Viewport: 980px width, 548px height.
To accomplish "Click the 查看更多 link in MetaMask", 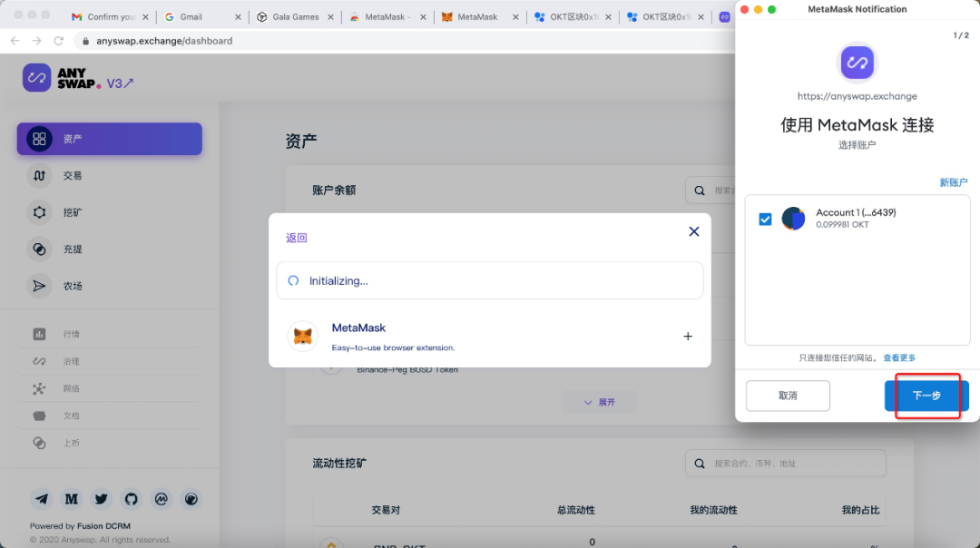I will point(899,358).
